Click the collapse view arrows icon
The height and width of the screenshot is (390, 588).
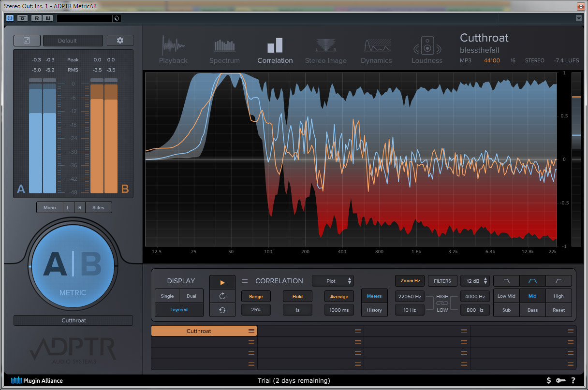coord(27,41)
